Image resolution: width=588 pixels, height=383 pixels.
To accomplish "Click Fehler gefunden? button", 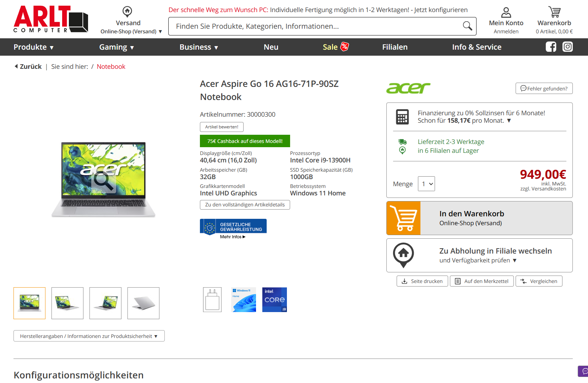I will [544, 88].
